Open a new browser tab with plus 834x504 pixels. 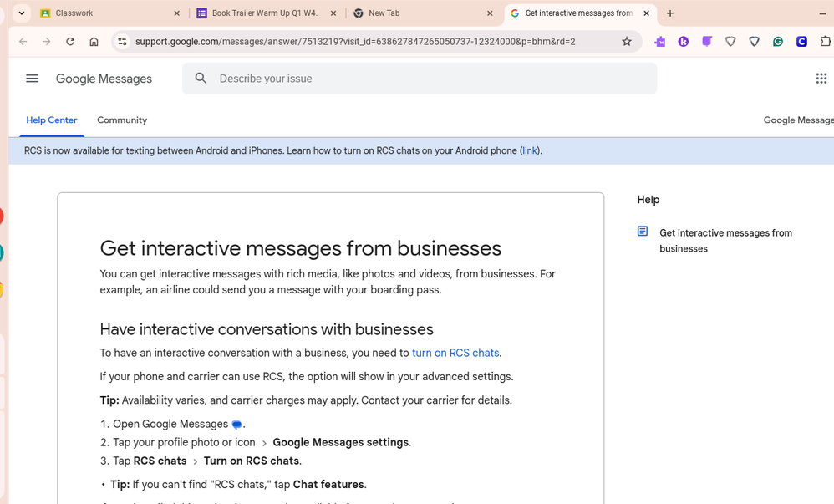click(x=670, y=13)
